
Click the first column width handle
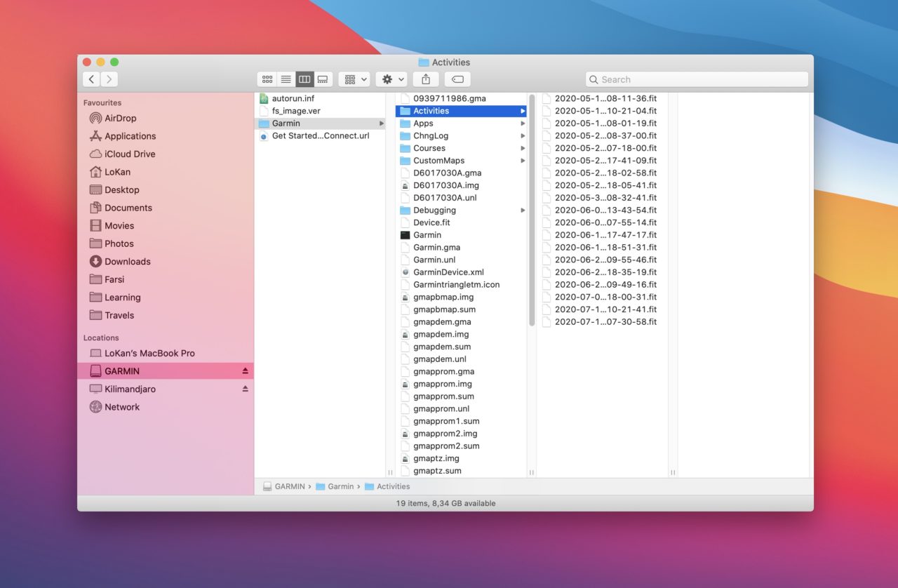pyautogui.click(x=390, y=473)
